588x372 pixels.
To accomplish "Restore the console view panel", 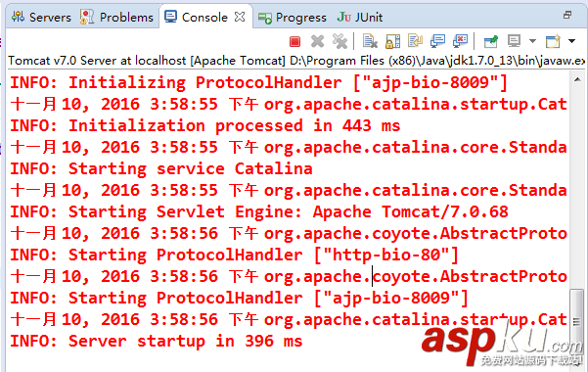I will (567, 15).
